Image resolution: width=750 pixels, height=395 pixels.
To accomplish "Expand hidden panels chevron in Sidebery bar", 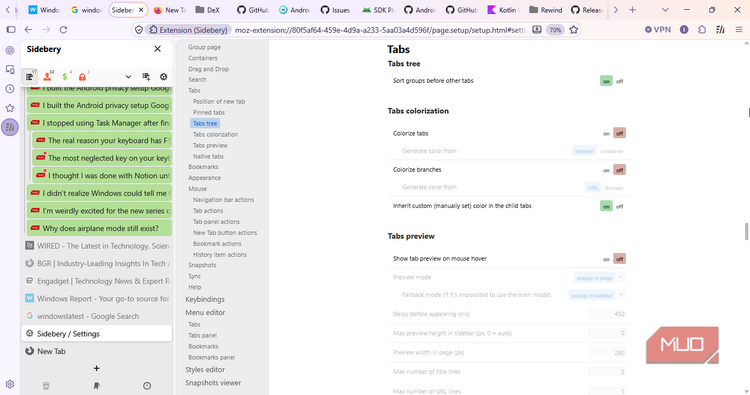I will 128,77.
